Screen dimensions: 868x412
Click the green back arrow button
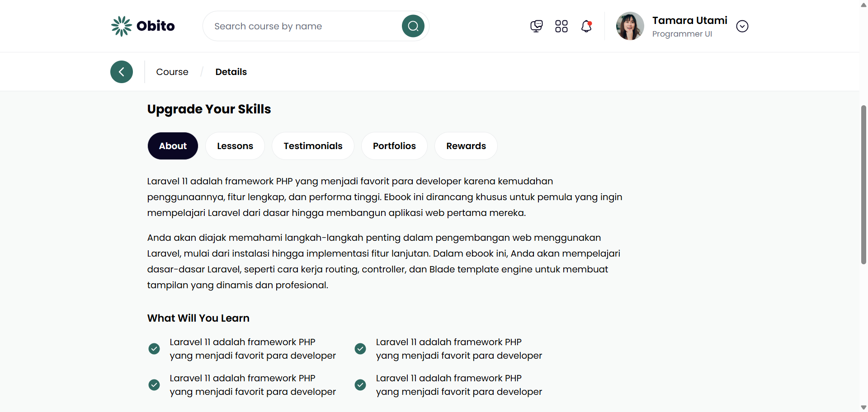click(122, 72)
